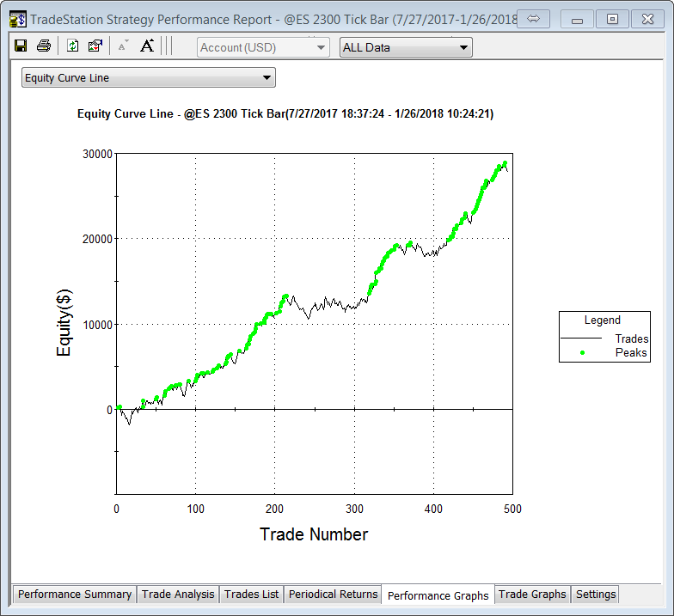Click the Refresh report icon

click(x=73, y=46)
